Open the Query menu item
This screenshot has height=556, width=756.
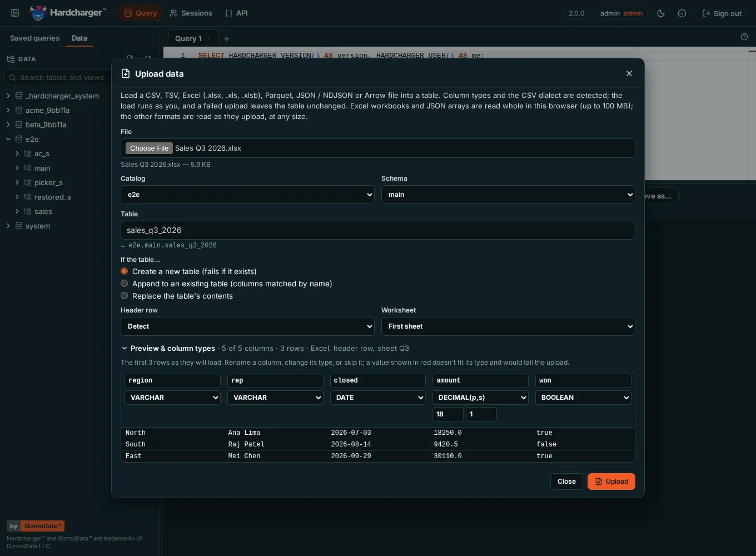coord(141,13)
